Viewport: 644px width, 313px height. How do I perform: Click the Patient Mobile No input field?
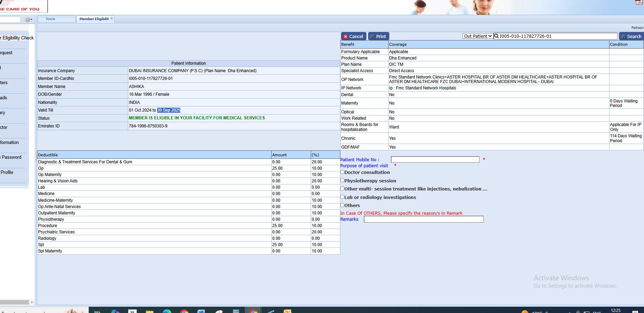click(435, 159)
